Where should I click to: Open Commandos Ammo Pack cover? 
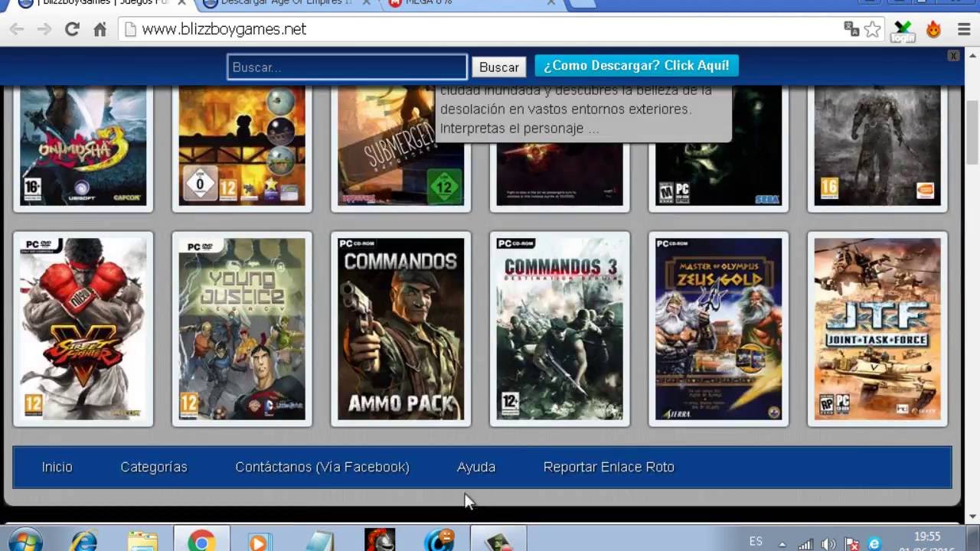point(401,329)
